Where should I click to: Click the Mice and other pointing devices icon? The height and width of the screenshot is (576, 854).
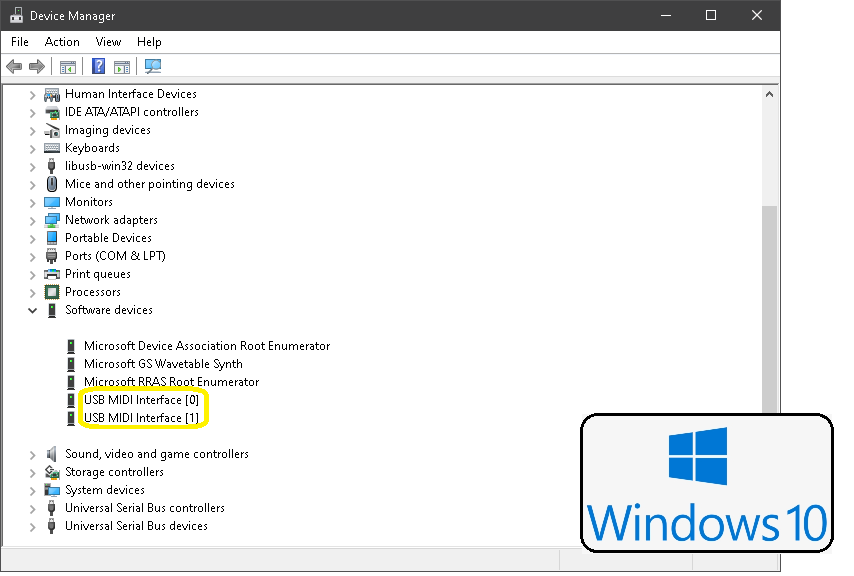coord(52,184)
